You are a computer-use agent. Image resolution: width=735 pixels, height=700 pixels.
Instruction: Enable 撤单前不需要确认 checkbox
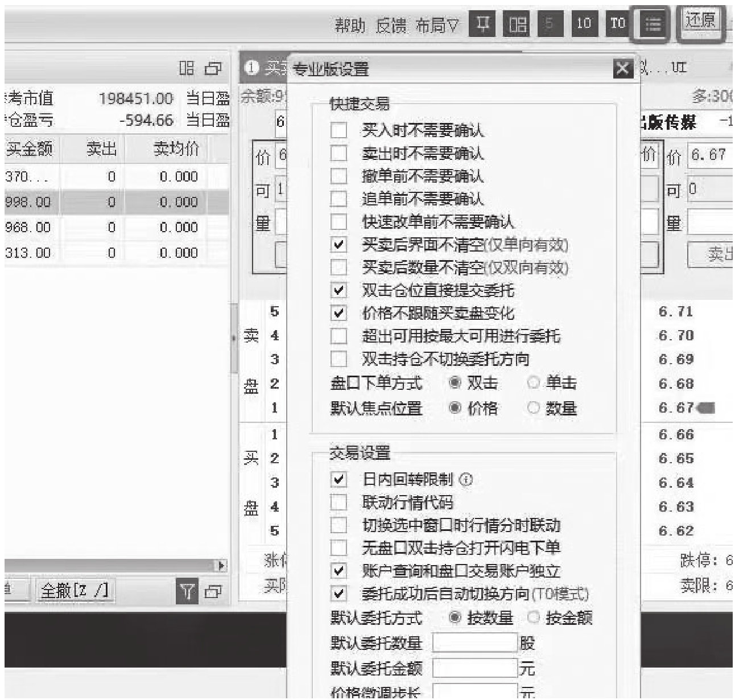click(x=338, y=176)
